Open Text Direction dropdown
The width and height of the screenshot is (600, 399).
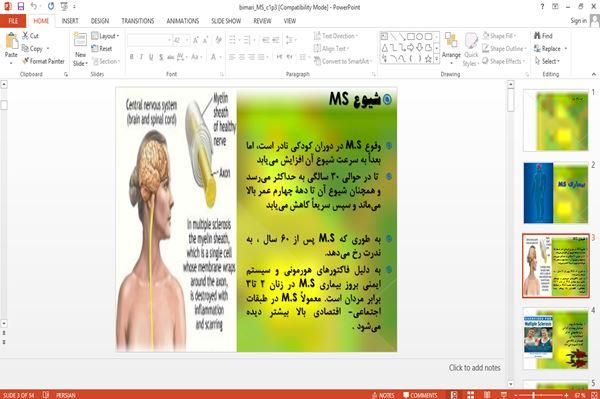pos(336,36)
